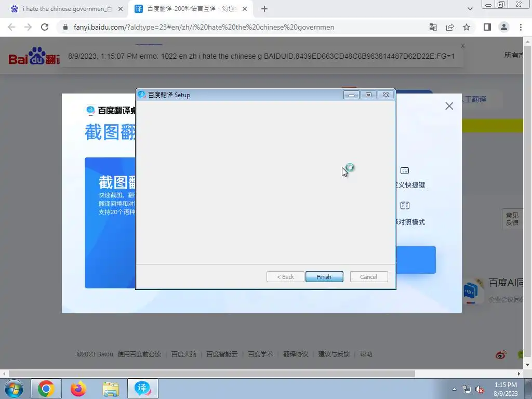The height and width of the screenshot is (399, 532).
Task: Open 翻译协议 footer link
Action: click(x=296, y=354)
